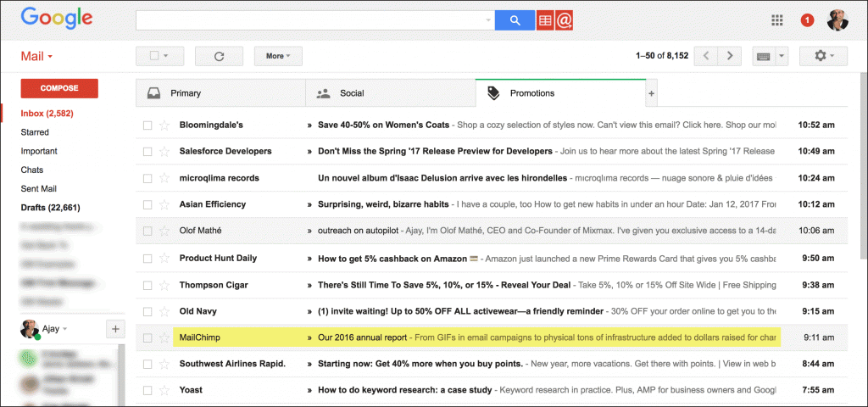Expand the settings gear menu
This screenshot has width=868, height=407.
pos(824,56)
